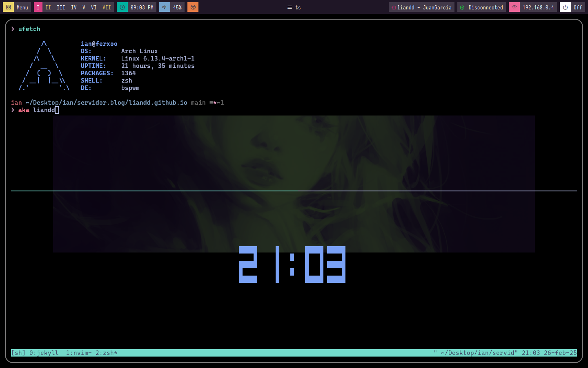Screen dimensions: 588x368
Task: Click the pink Wi-Fi icon
Action: (x=514, y=7)
